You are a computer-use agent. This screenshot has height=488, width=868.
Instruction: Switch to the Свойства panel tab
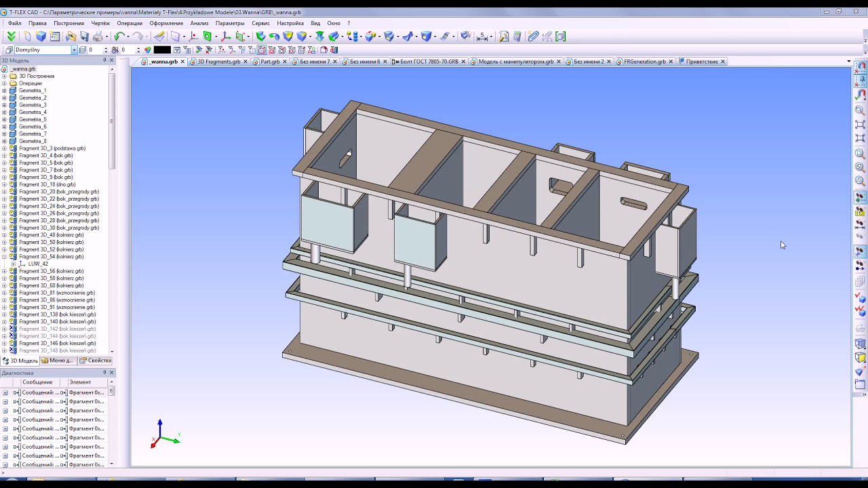(x=95, y=361)
